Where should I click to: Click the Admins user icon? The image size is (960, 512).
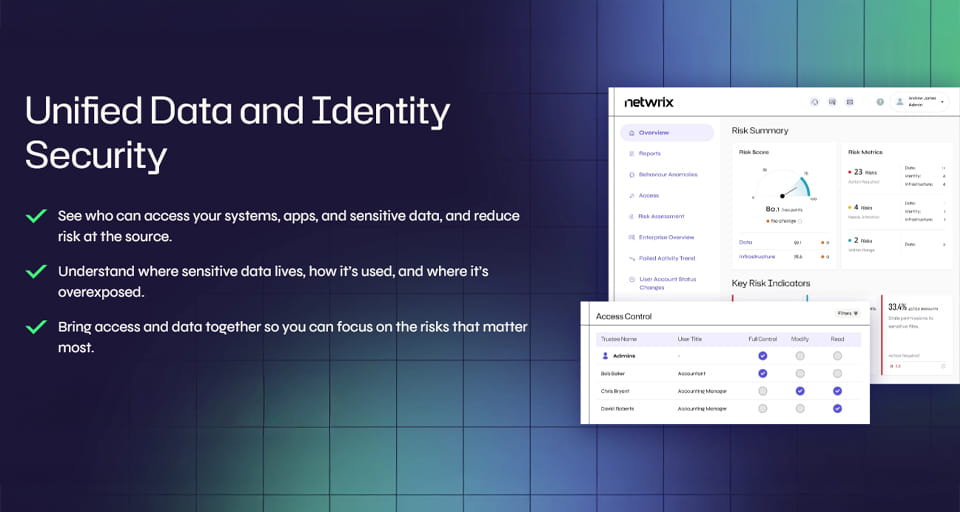[x=605, y=355]
